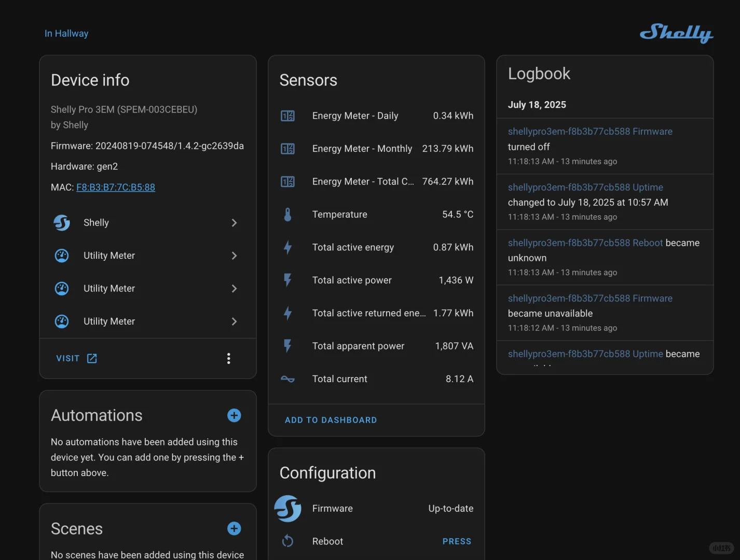The height and width of the screenshot is (560, 740).
Task: Click the Scenes card heading
Action: 77,528
